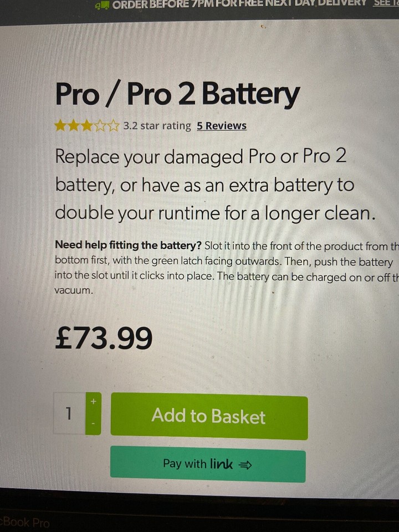The width and height of the screenshot is (399, 532).
Task: Increase quantity with the plus button
Action: 94,401
